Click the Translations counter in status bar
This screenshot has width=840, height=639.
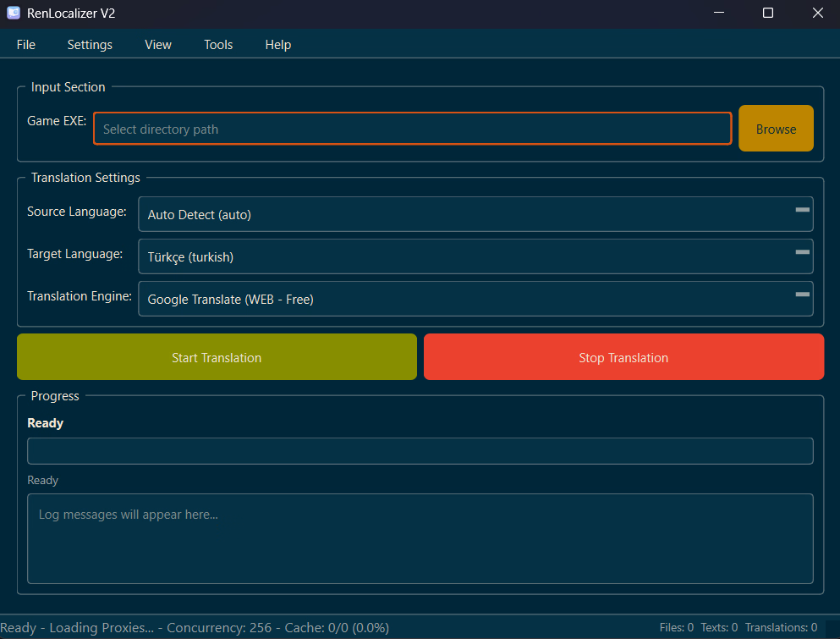(x=780, y=628)
